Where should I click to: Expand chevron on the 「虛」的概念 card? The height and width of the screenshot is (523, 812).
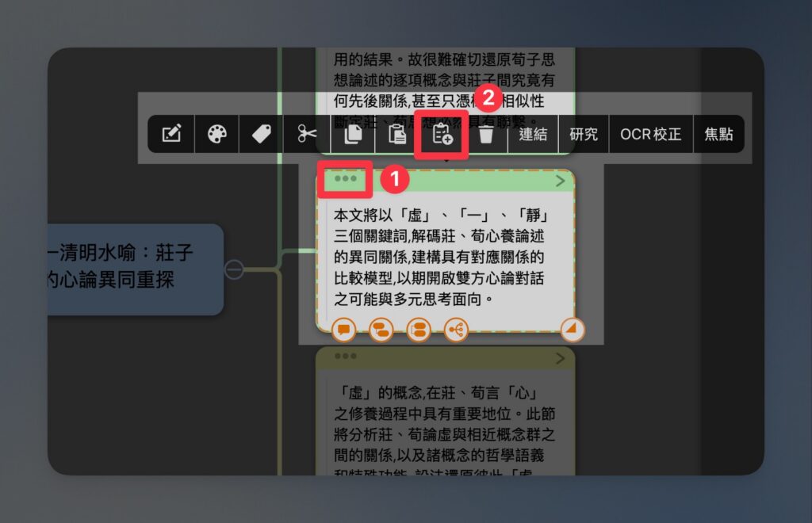tap(560, 358)
